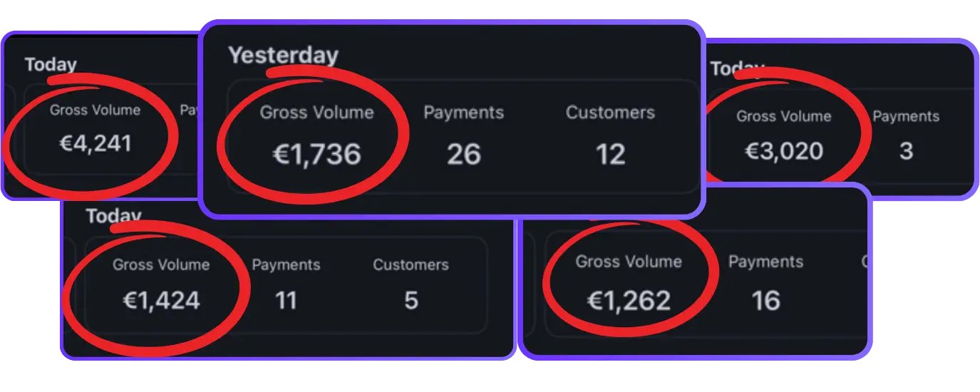Viewport: 980px width, 392px height.
Task: Select the payments count of 16
Action: [x=765, y=300]
